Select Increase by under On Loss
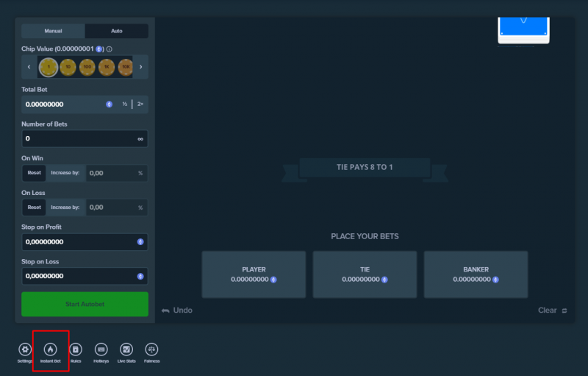Viewport: 588px width, 376px height. [65, 207]
